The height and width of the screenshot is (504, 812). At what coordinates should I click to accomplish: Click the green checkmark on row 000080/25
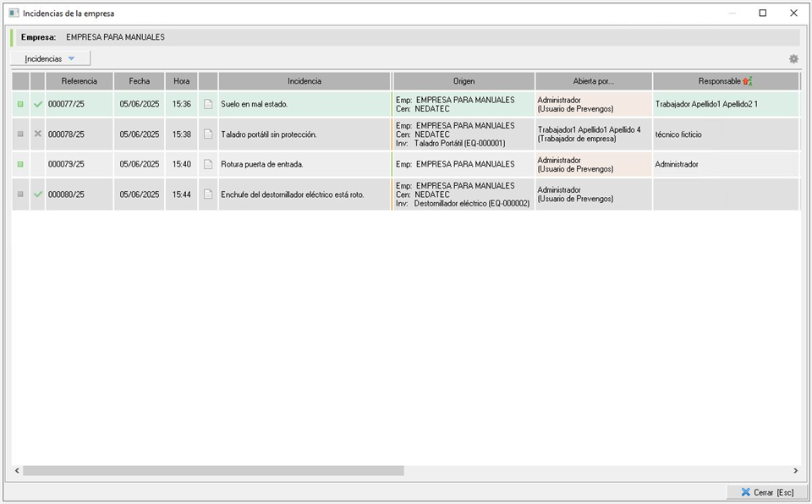37,194
